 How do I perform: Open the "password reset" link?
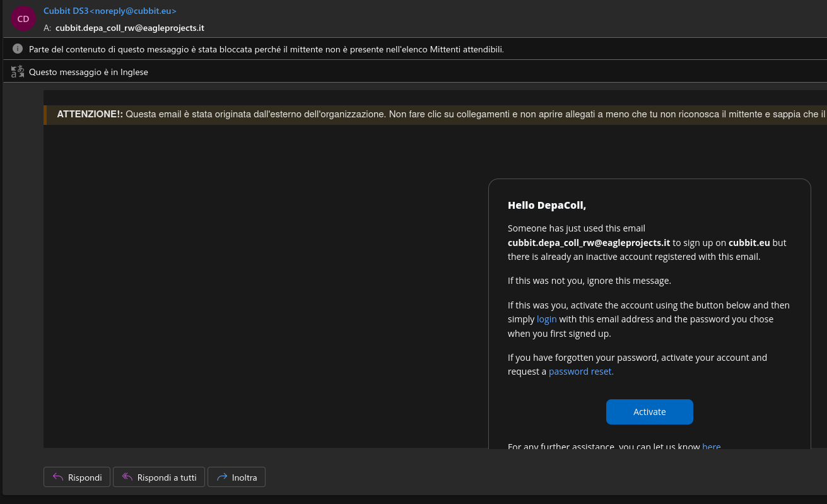click(x=580, y=372)
